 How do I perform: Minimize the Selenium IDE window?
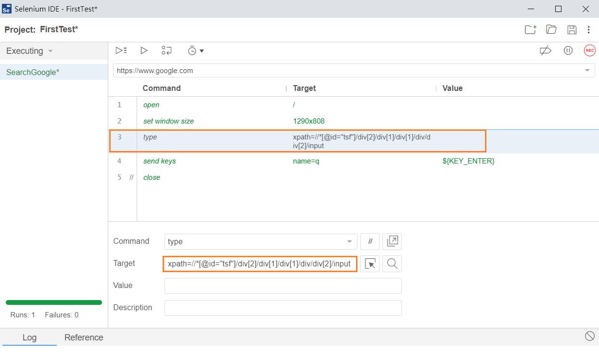pyautogui.click(x=531, y=9)
